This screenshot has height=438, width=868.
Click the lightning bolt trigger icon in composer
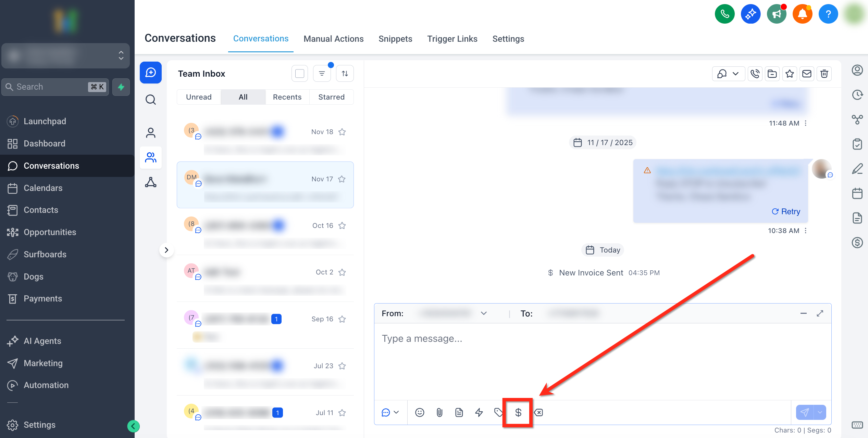479,412
